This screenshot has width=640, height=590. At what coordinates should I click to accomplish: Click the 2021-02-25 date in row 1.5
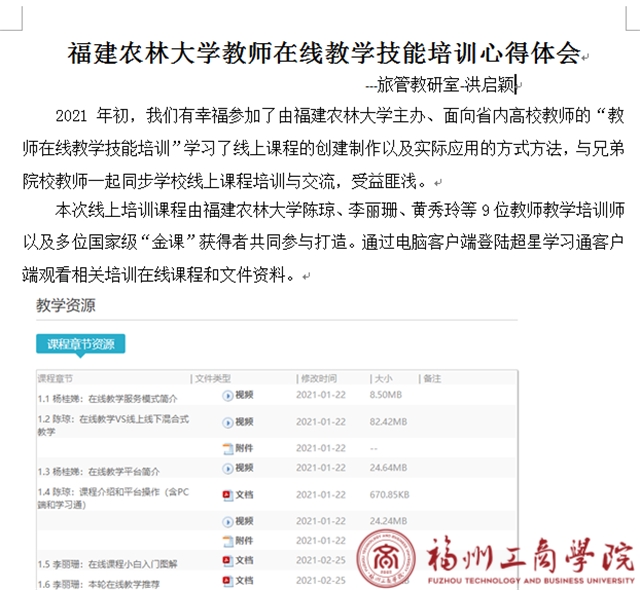point(321,560)
